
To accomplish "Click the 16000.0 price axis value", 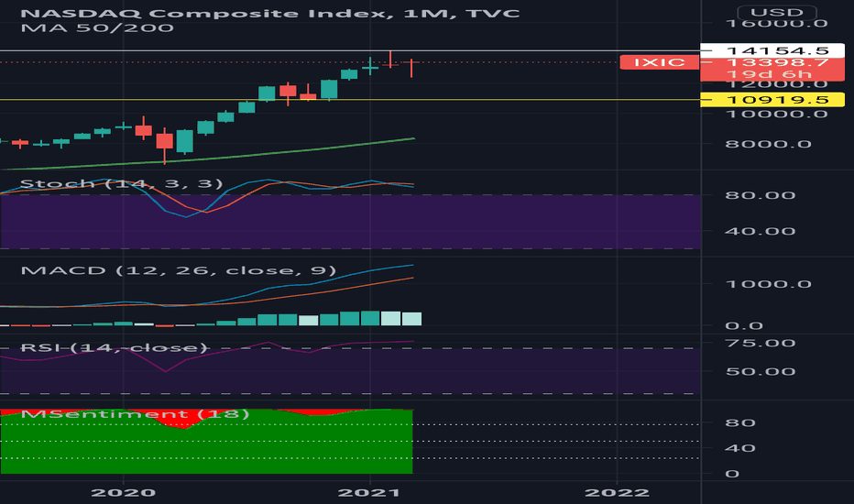I will click(x=777, y=24).
